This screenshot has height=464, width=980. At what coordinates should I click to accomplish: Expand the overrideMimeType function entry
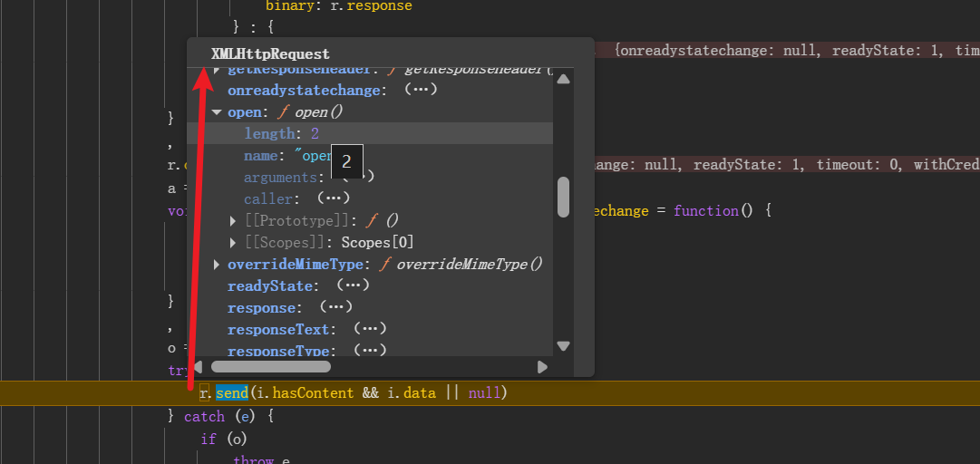point(217,265)
